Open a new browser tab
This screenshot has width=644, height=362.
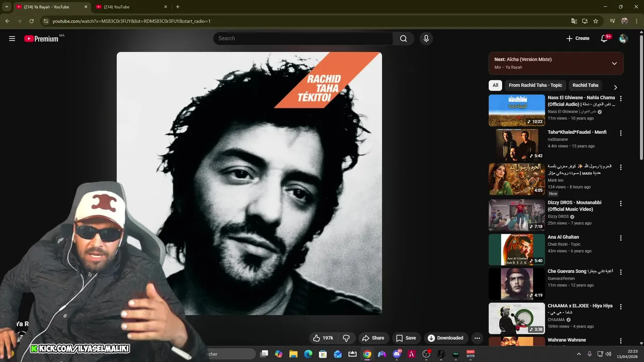click(178, 7)
